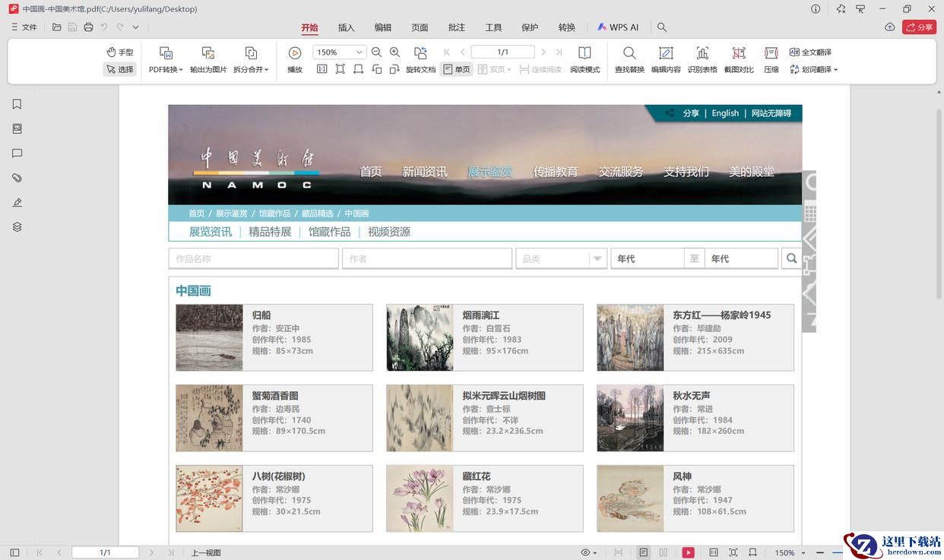Zoom out with the minus magnifier
Screen dimensions: 944x560
point(376,52)
